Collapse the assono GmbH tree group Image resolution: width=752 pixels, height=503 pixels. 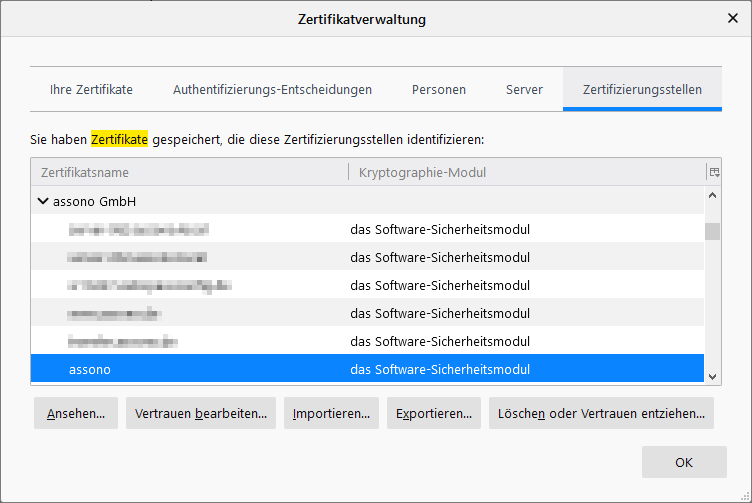click(x=43, y=201)
